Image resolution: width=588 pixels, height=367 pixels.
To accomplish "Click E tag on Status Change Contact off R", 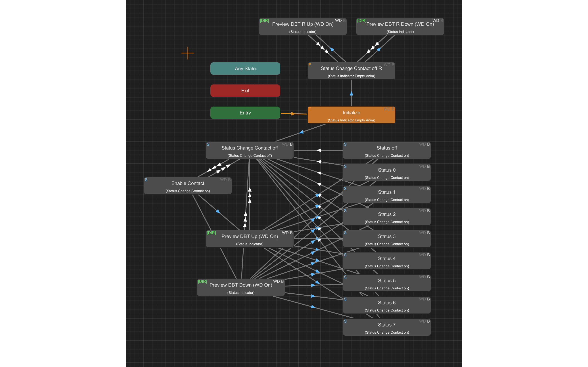I will pyautogui.click(x=310, y=65).
